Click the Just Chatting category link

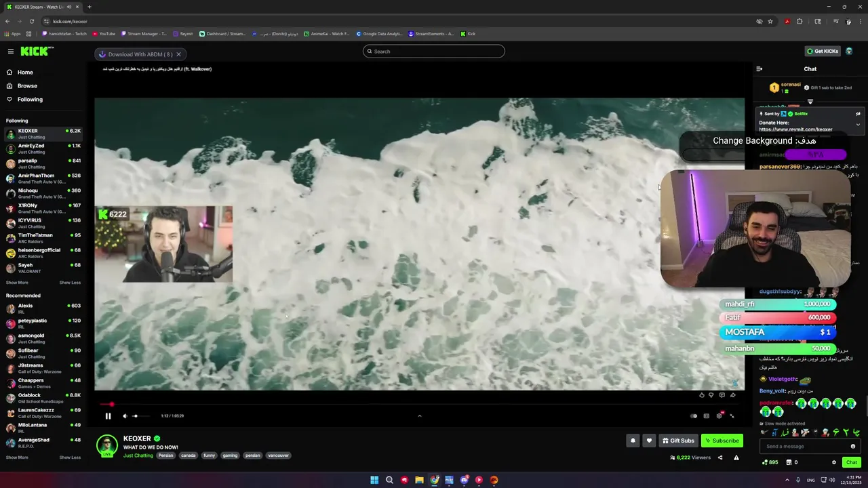tap(138, 455)
